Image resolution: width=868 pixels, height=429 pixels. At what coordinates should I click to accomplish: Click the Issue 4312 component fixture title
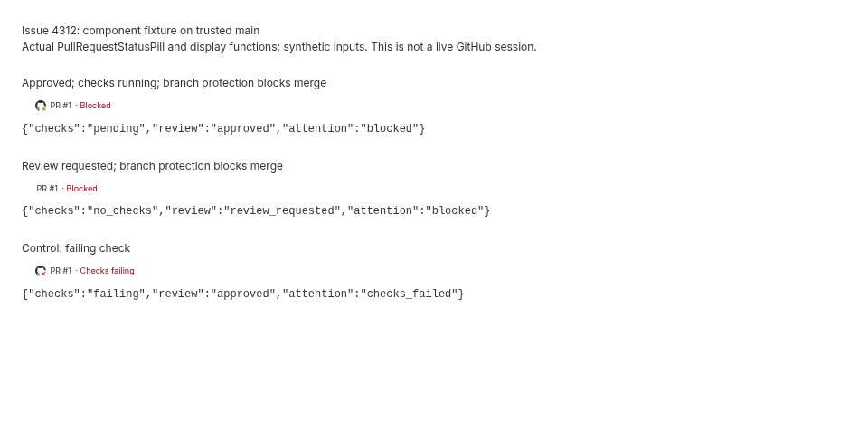coord(141,31)
